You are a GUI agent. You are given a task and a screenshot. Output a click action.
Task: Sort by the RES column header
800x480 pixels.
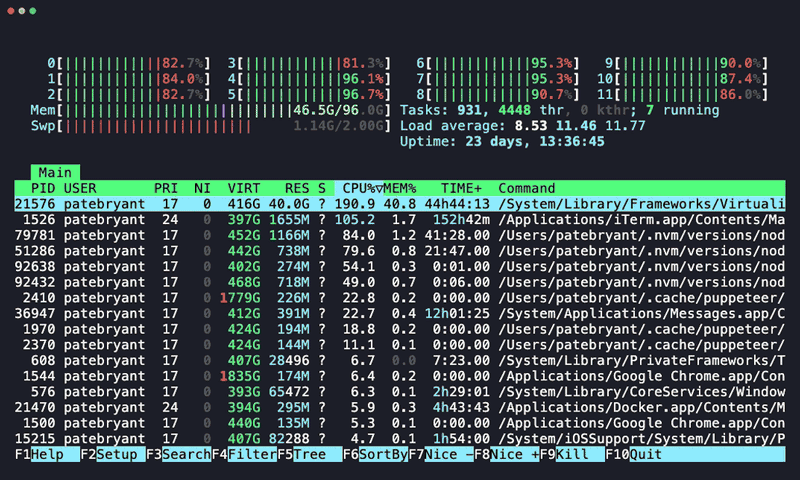[297, 188]
